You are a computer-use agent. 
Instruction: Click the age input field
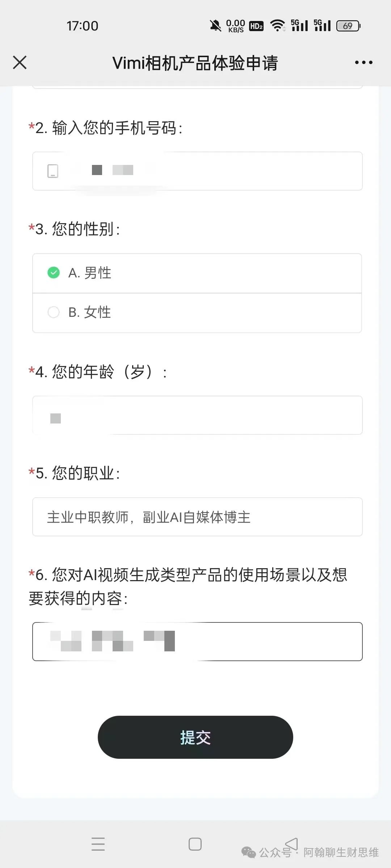tap(197, 415)
